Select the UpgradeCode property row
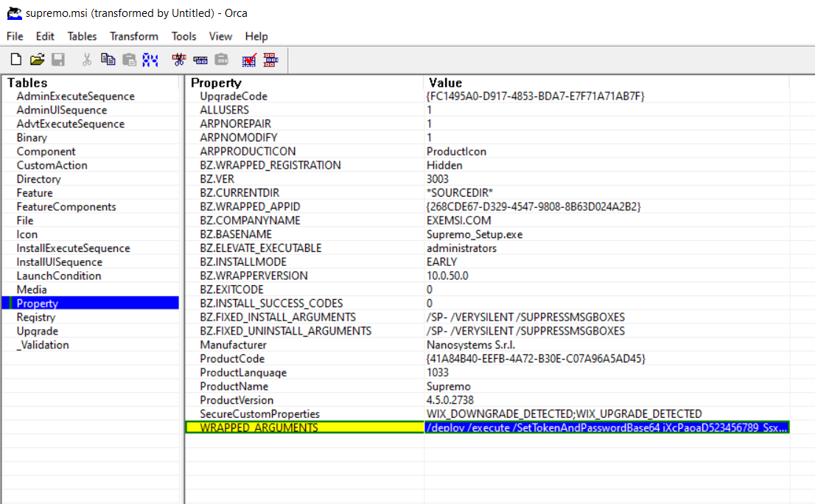Screen dimensions: 815x504 point(488,96)
